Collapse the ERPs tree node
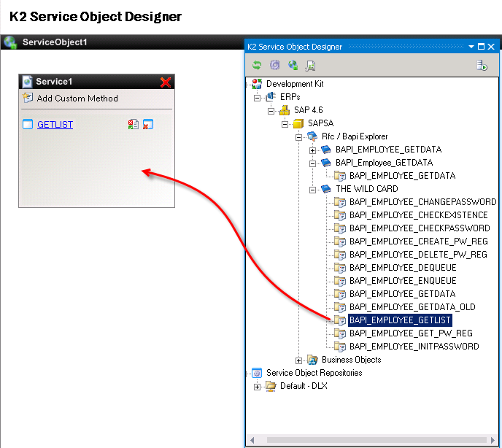This screenshot has width=502, height=448. [x=257, y=98]
